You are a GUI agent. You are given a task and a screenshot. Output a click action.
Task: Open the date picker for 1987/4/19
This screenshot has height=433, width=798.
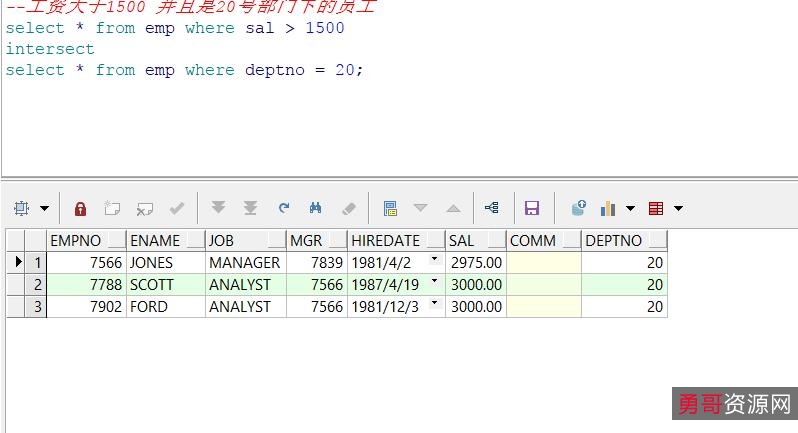434,282
